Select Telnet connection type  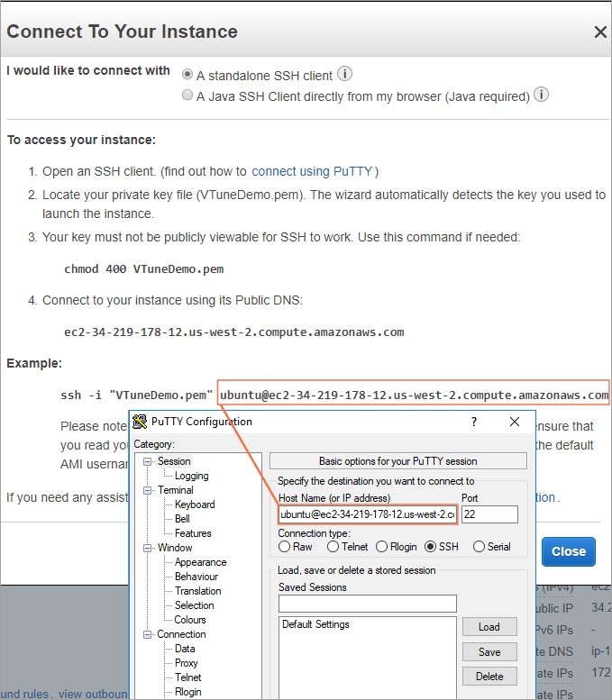coord(333,547)
